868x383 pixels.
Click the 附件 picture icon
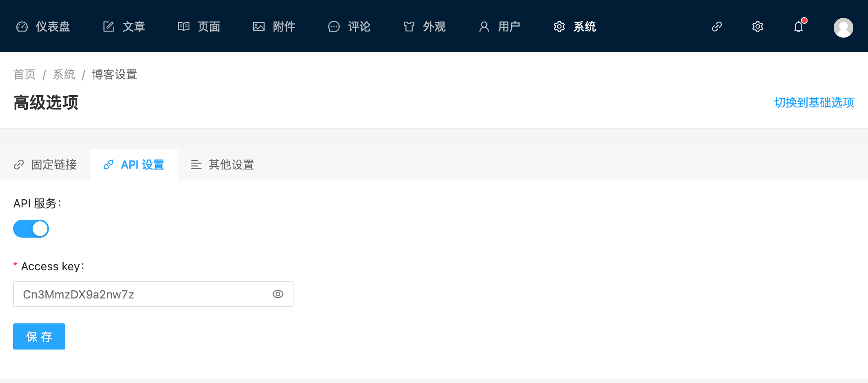(259, 27)
